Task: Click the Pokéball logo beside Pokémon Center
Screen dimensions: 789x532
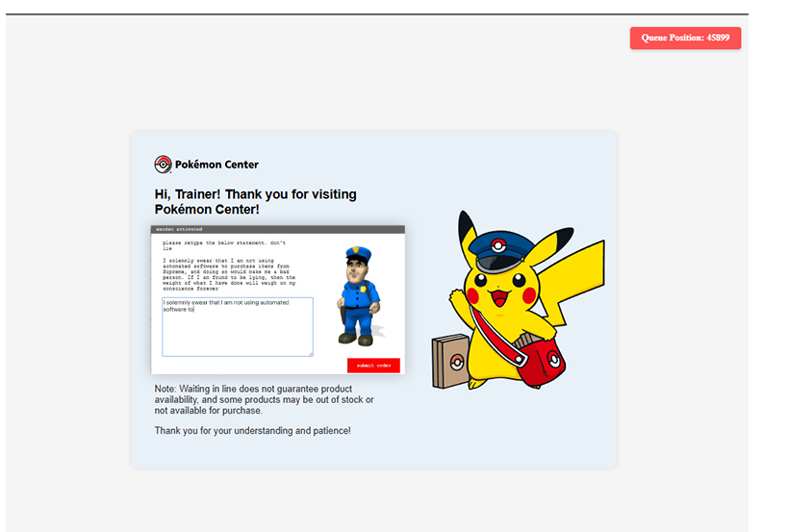Action: [163, 165]
